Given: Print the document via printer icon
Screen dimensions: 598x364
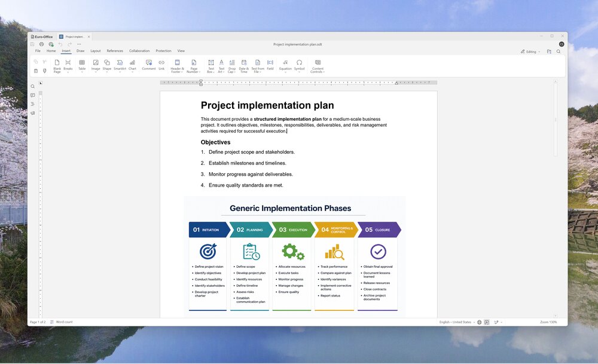Looking at the screenshot, I should [x=42, y=44].
